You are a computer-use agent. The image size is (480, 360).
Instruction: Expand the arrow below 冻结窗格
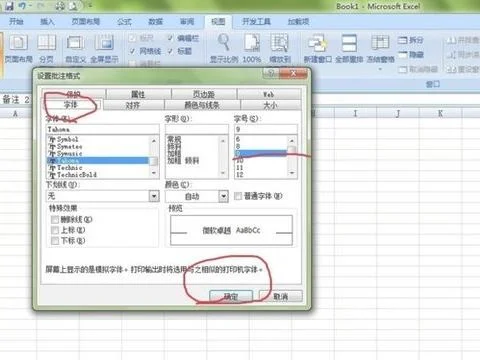point(380,69)
